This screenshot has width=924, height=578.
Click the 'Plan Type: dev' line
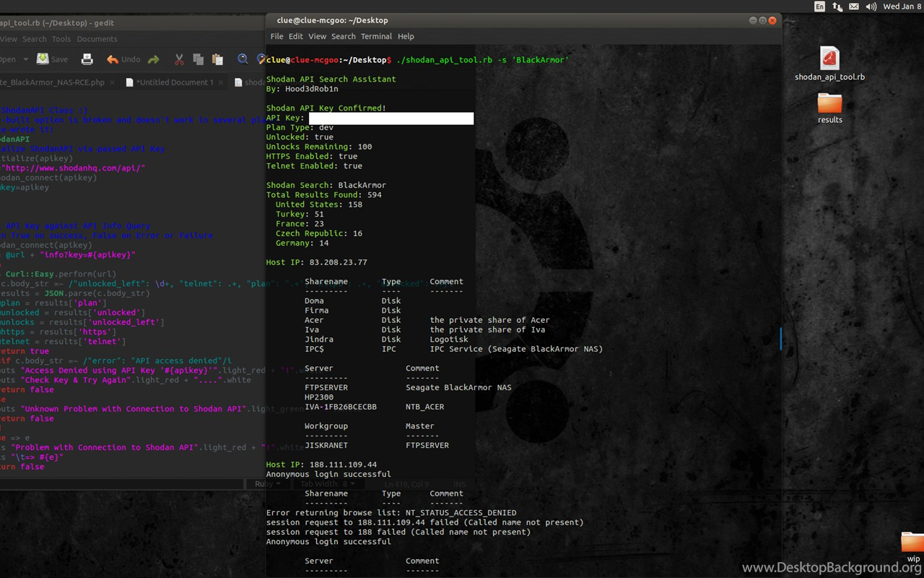(300, 127)
